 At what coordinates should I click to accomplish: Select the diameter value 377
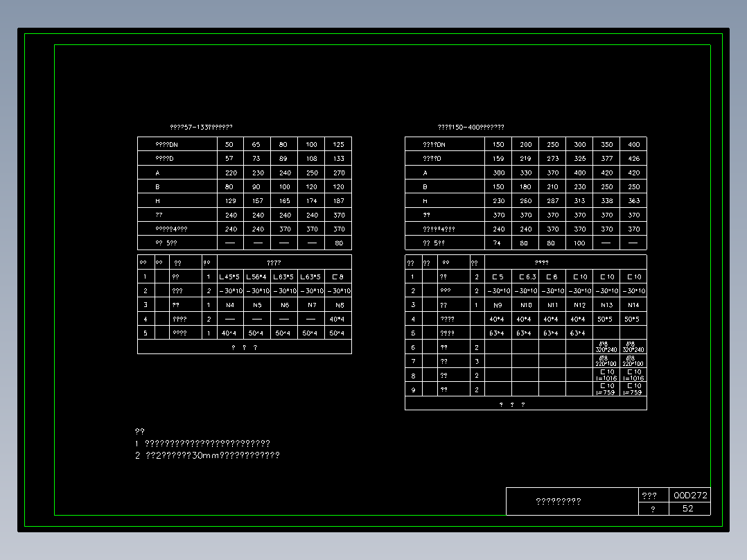coord(606,158)
